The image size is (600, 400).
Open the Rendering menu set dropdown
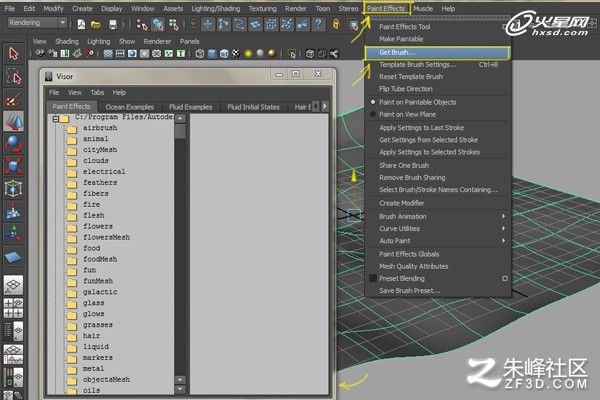[x=37, y=23]
